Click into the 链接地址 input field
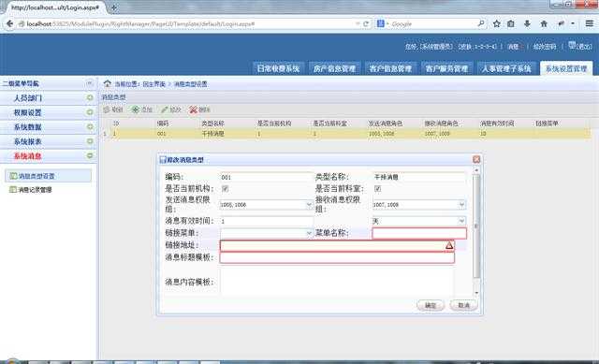 point(337,245)
